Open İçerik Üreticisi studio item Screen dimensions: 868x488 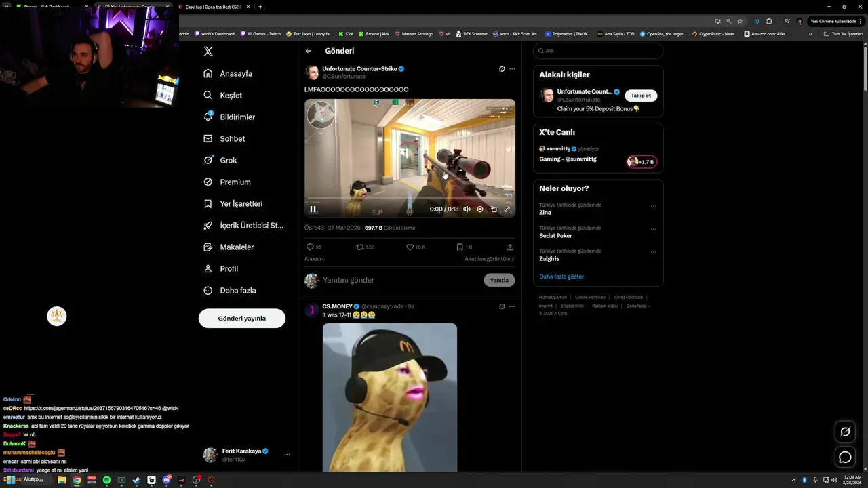(243, 226)
